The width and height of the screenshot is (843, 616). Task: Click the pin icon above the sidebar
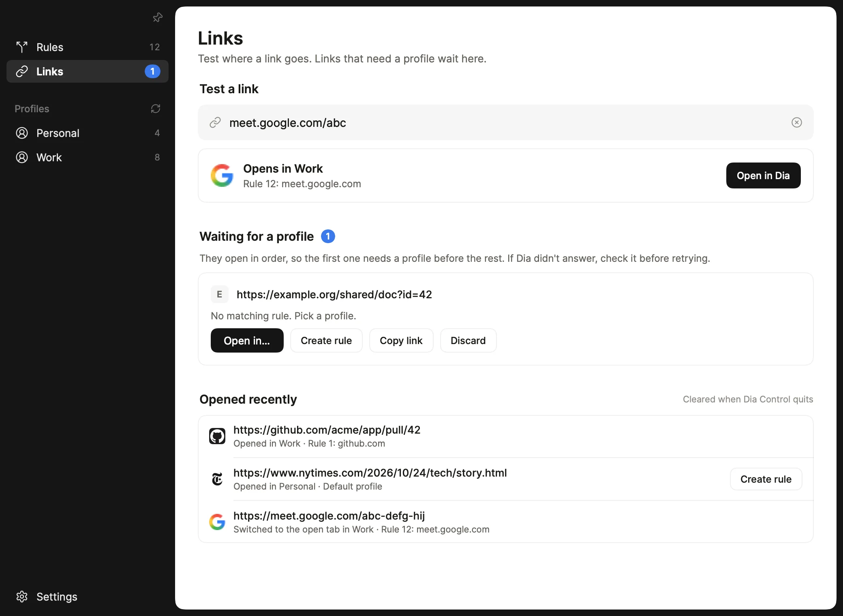158,17
